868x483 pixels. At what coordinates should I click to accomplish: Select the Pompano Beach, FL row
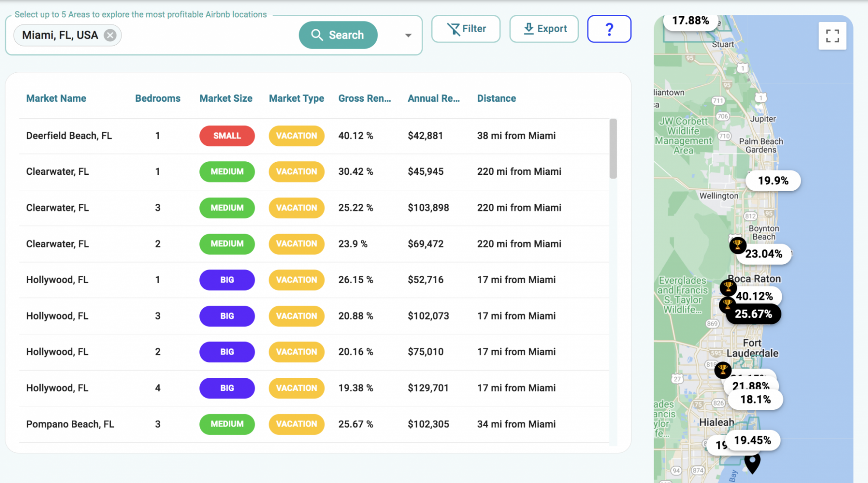[x=314, y=424]
